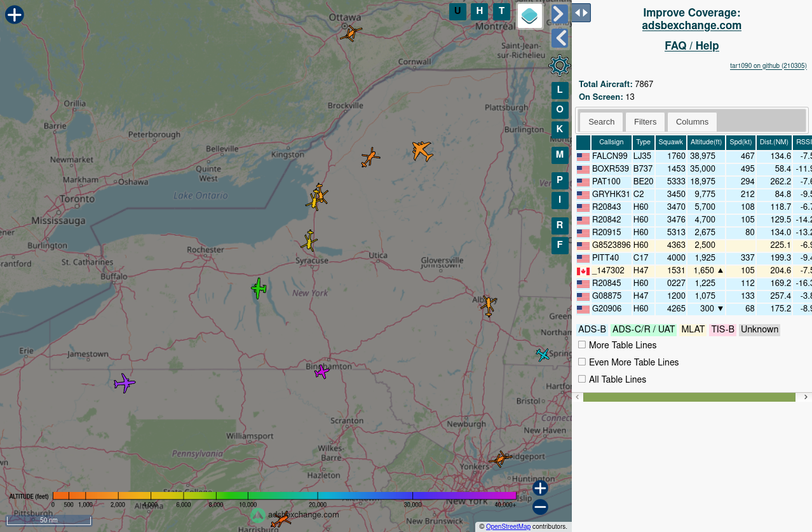Click the right chevron sidebar arrow
The image size is (812, 532).
click(x=559, y=13)
